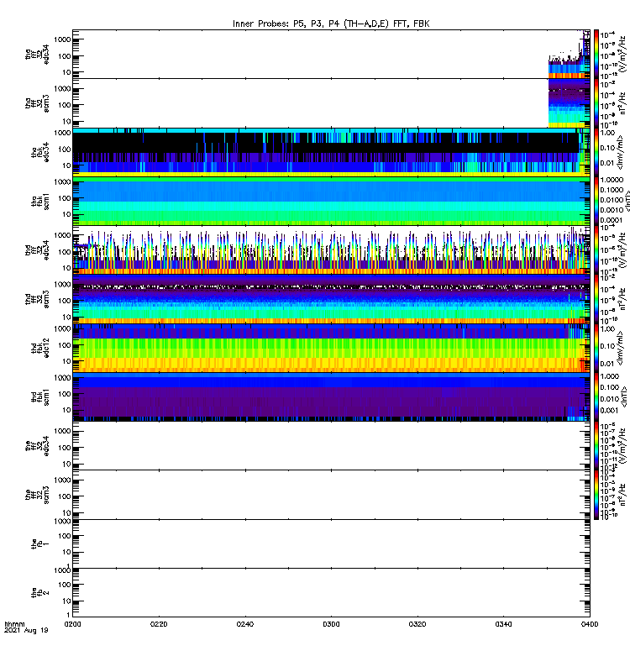
Task: Select the the fff 32 edc34 panel label
Action: click(x=37, y=446)
